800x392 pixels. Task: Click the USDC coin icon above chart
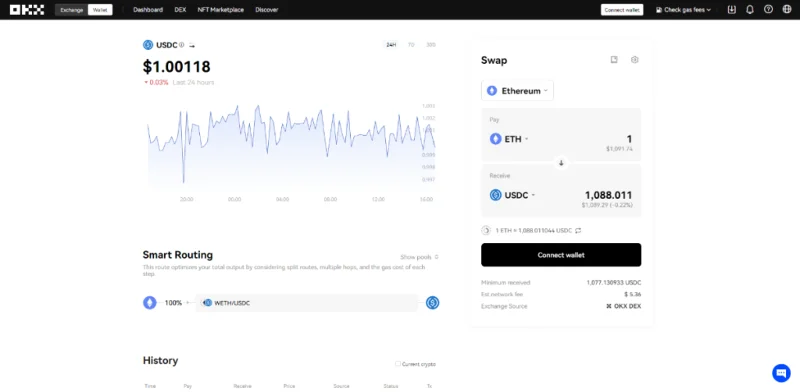[x=148, y=45]
